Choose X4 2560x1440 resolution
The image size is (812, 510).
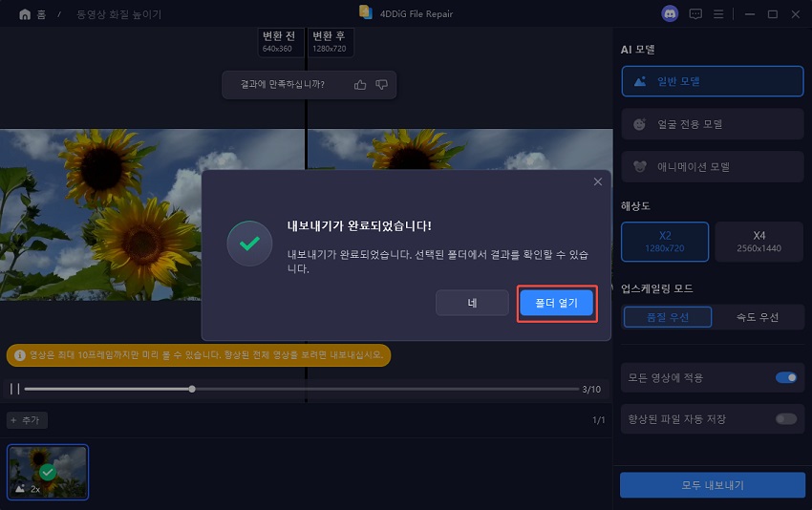click(759, 242)
